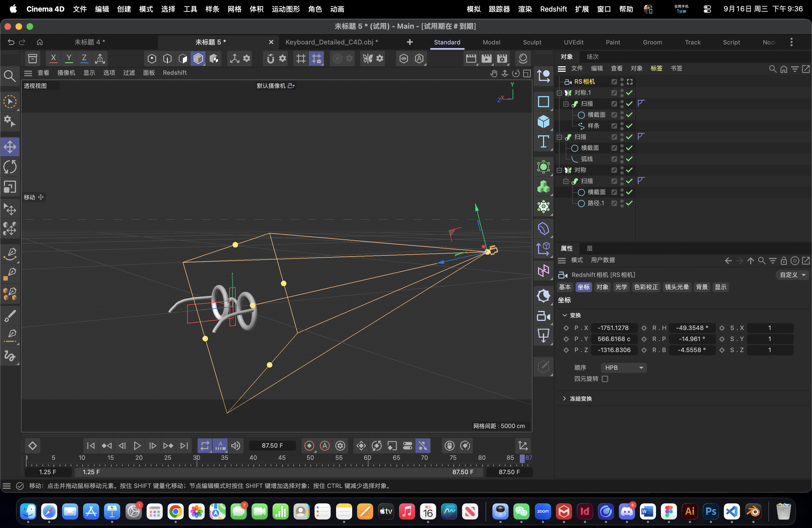The height and width of the screenshot is (528, 812).
Task: Collapse the 对称 tree node
Action: [x=559, y=170]
